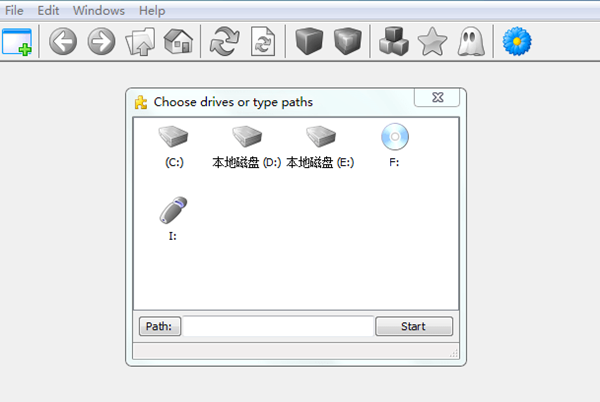Click the gray star icon
Viewport: 600px width, 402px height.
[432, 41]
